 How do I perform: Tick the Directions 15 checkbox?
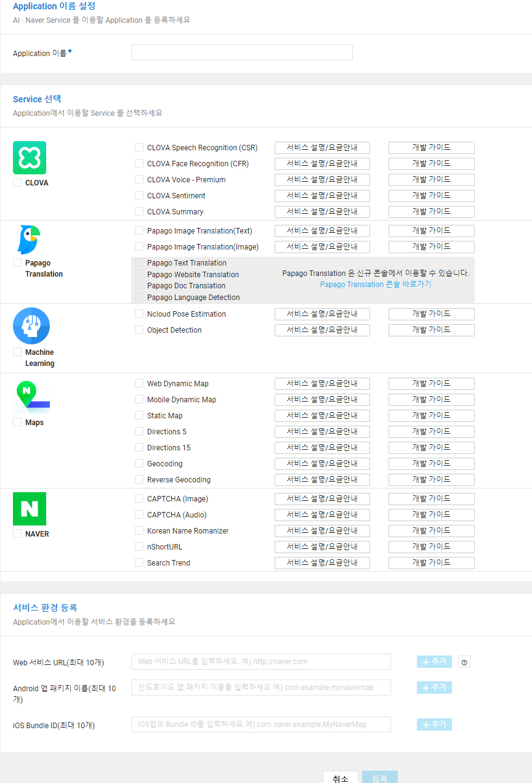point(139,448)
